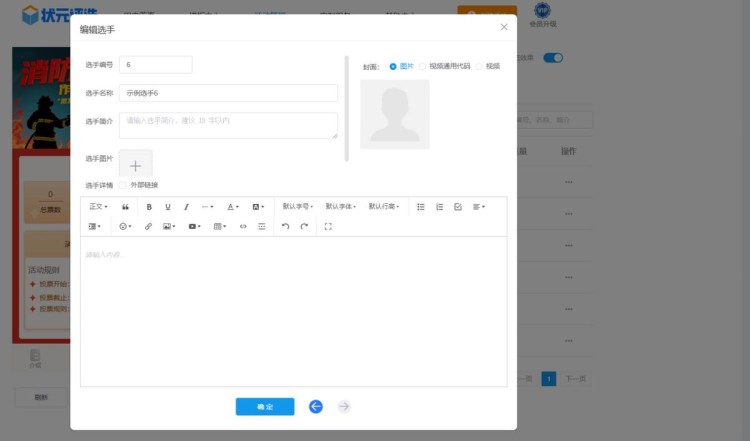The height and width of the screenshot is (441, 750).
Task: Open the font color picker
Action: point(232,207)
